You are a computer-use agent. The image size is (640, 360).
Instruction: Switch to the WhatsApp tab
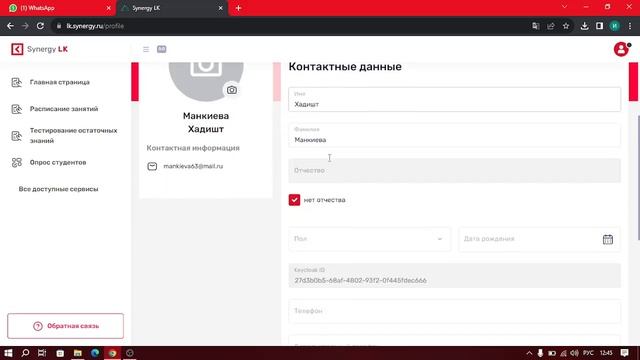tap(57, 8)
